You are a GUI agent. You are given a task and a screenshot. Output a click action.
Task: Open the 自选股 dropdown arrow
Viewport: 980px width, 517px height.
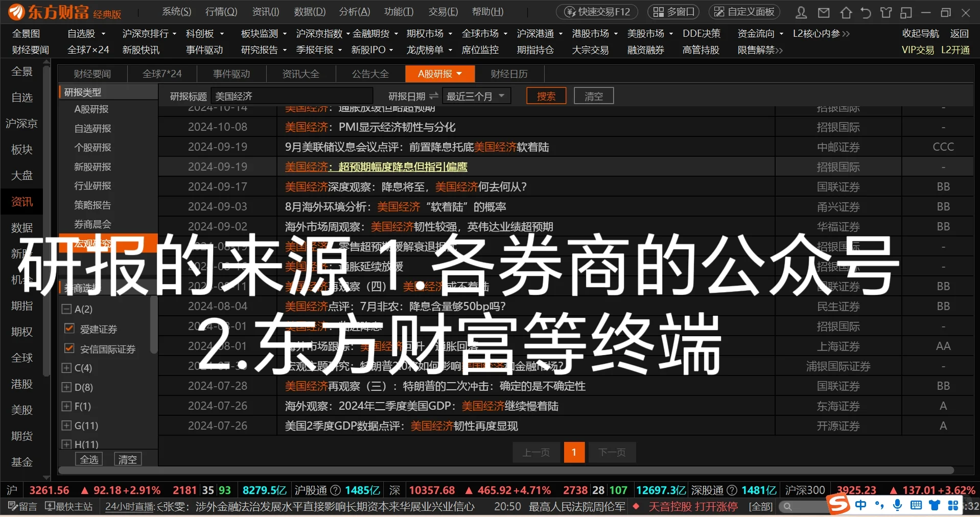click(x=103, y=34)
